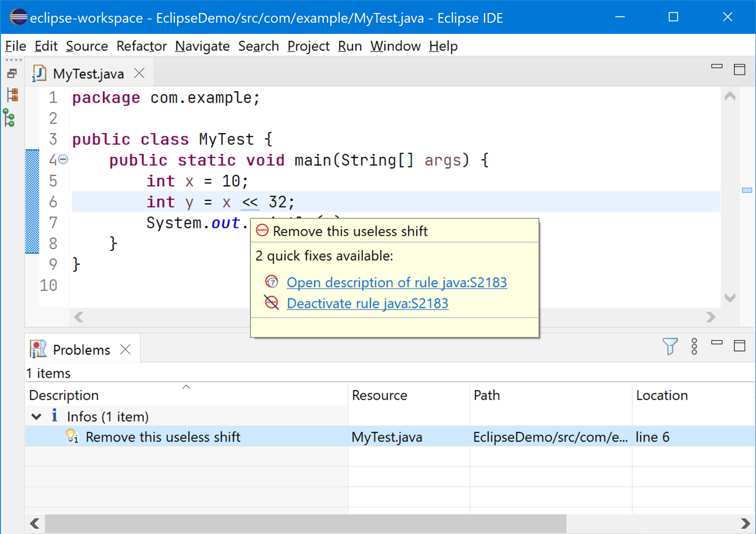Open the Run menu

click(x=350, y=46)
